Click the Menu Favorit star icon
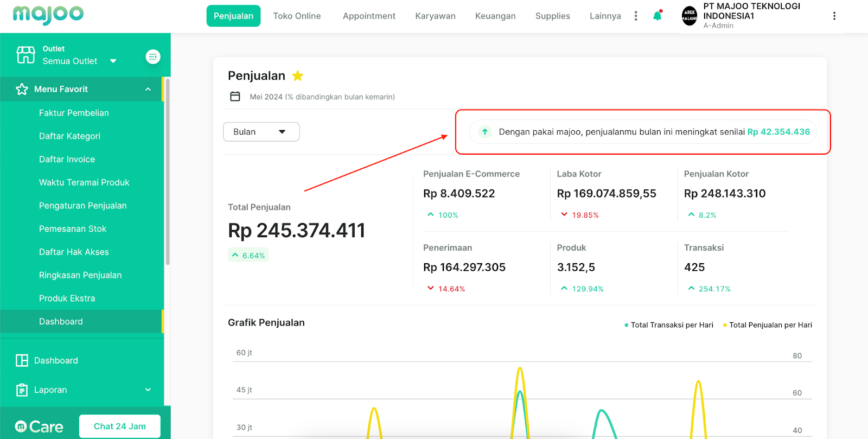The width and height of the screenshot is (868, 439). (x=22, y=89)
